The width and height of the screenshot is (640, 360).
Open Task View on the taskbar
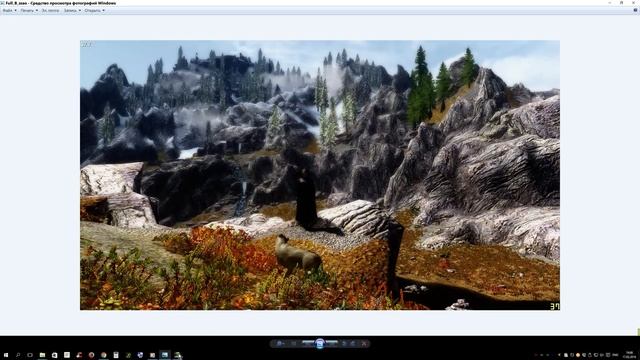tap(30, 355)
